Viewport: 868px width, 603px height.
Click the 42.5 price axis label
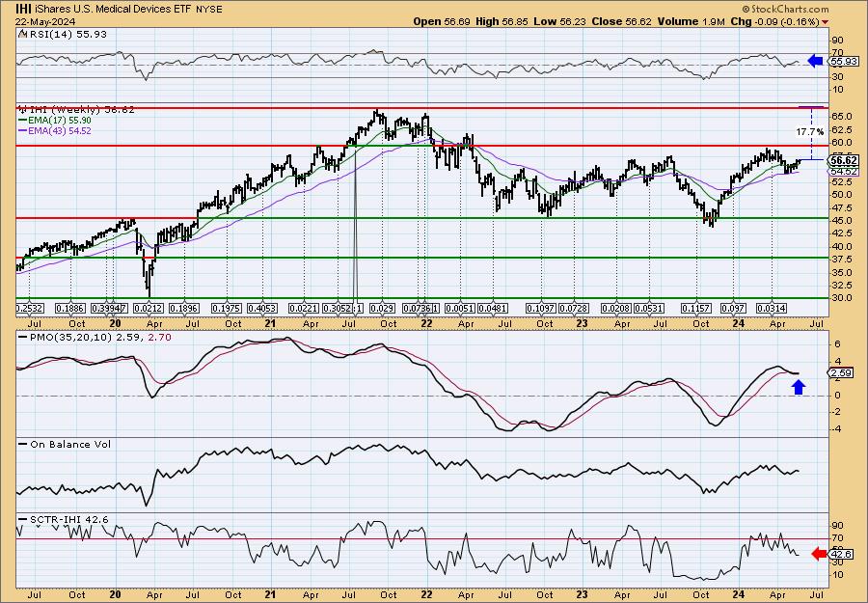click(841, 233)
